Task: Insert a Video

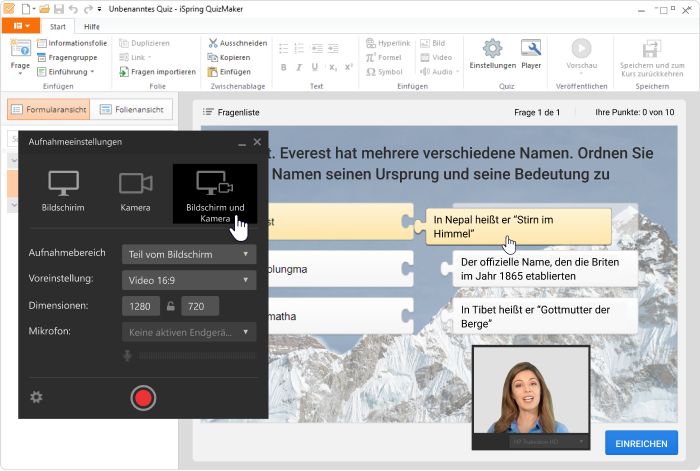Action: (436, 58)
